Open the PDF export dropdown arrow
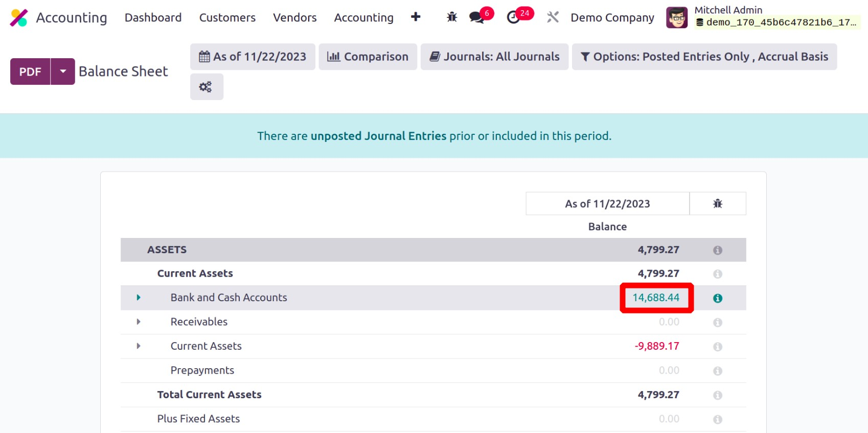The image size is (868, 433). coord(63,71)
